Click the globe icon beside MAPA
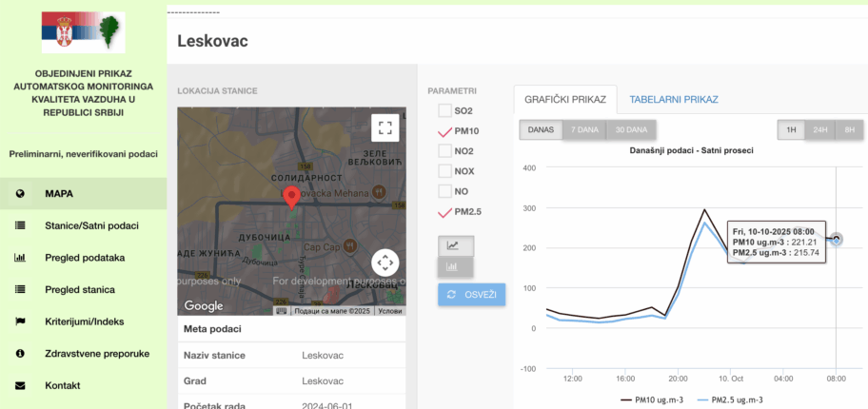868x409 pixels. click(x=20, y=194)
